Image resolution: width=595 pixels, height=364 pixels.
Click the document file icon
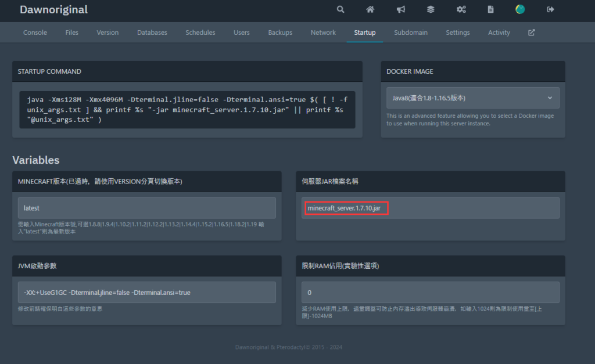[491, 9]
